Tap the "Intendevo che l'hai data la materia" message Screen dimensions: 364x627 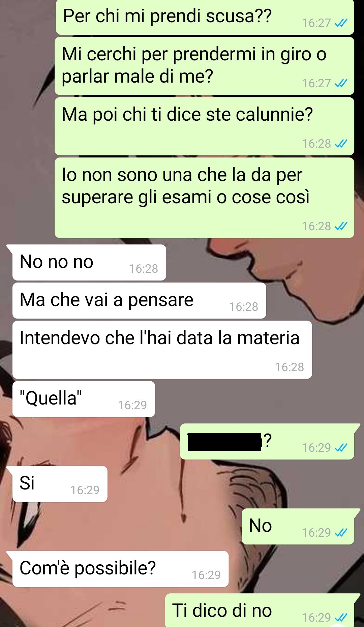click(162, 350)
